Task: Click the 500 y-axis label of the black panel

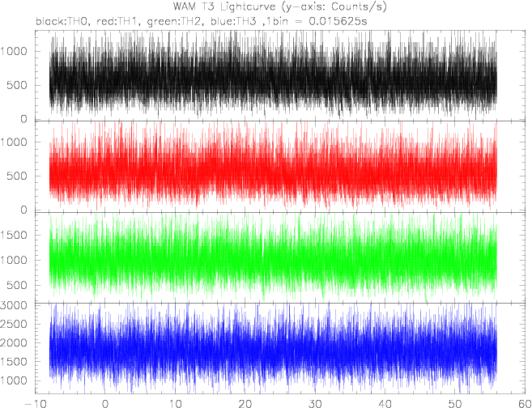Action: [17, 86]
